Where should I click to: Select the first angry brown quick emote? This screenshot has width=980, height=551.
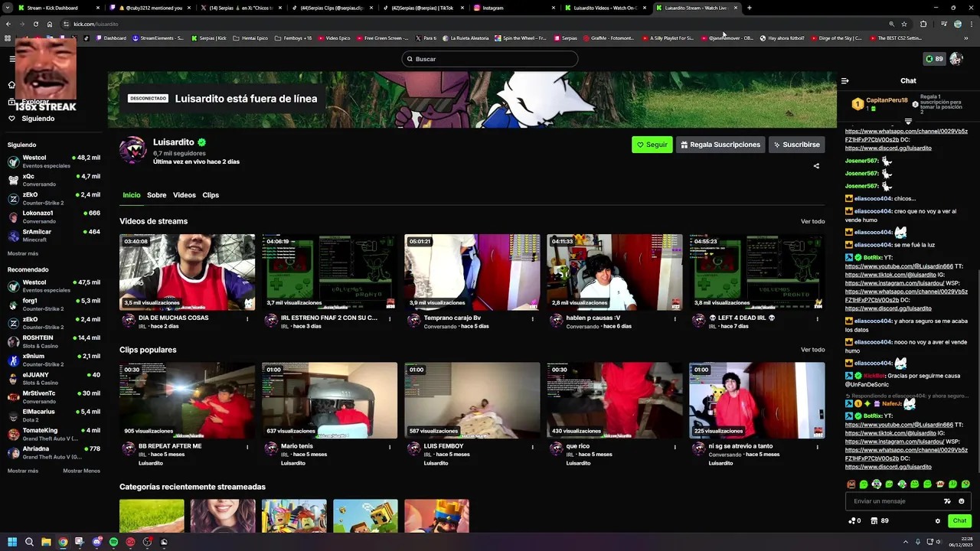pos(851,484)
